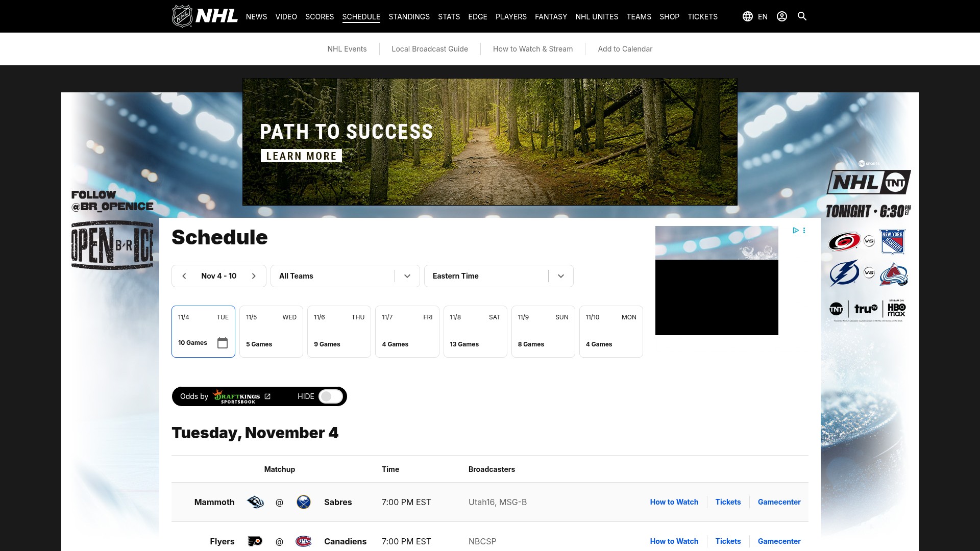980x551 pixels.
Task: Open the Nov 4 - 10 date range picker
Action: click(219, 276)
